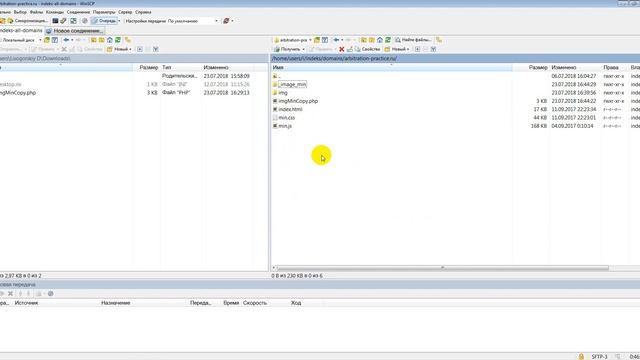
Task: Expand the Очередь dropdown arrow
Action: pyautogui.click(x=119, y=21)
